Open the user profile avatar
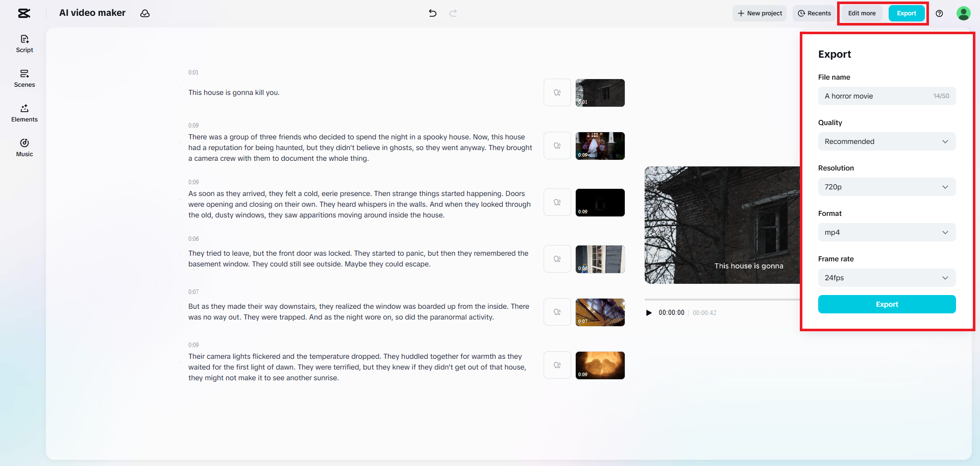The width and height of the screenshot is (980, 466). pyautogui.click(x=963, y=13)
